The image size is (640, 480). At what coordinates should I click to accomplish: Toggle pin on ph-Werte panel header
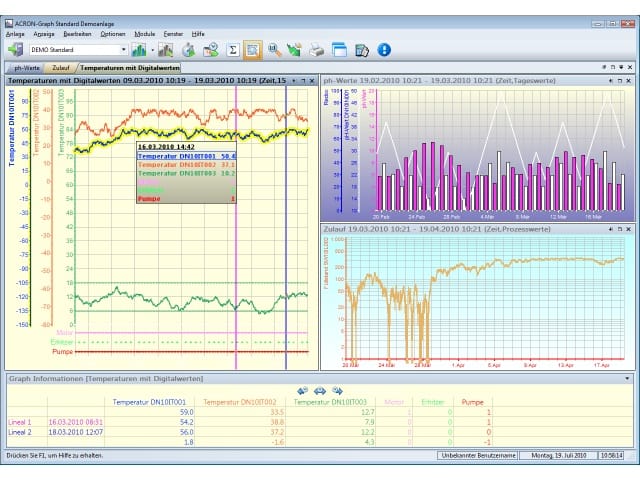611,81
